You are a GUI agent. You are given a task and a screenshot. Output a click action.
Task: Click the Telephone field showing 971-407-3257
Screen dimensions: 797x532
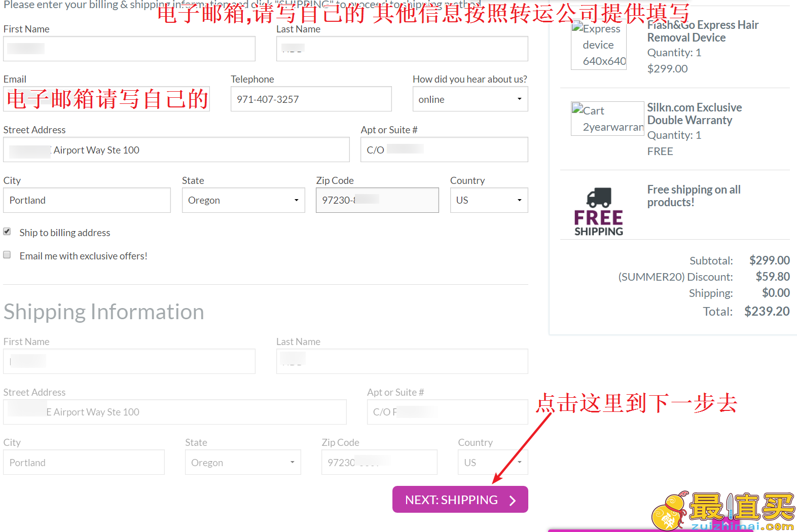pos(311,99)
